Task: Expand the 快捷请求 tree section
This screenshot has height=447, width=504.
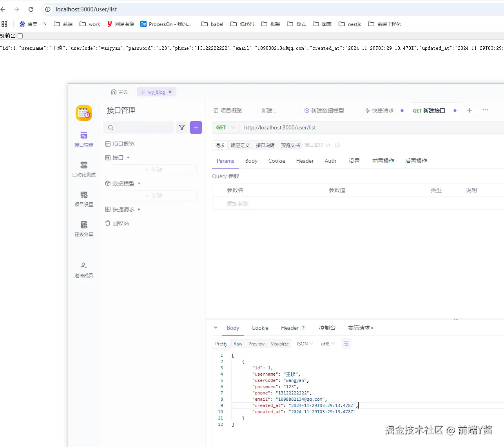Action: click(139, 209)
